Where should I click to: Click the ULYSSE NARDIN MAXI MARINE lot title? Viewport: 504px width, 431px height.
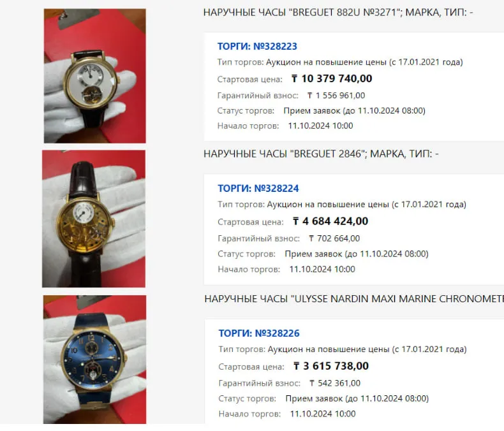point(354,298)
